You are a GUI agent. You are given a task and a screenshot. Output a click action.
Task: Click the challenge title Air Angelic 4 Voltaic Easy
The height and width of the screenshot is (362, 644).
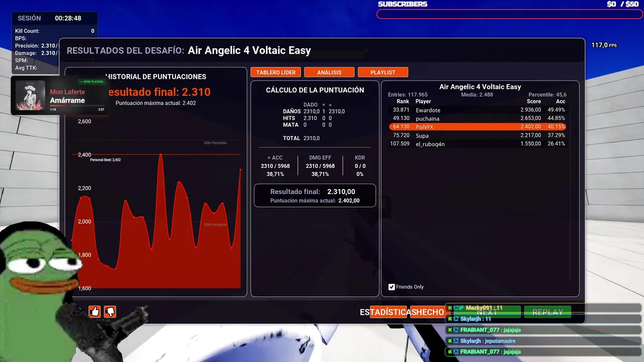tap(249, 50)
